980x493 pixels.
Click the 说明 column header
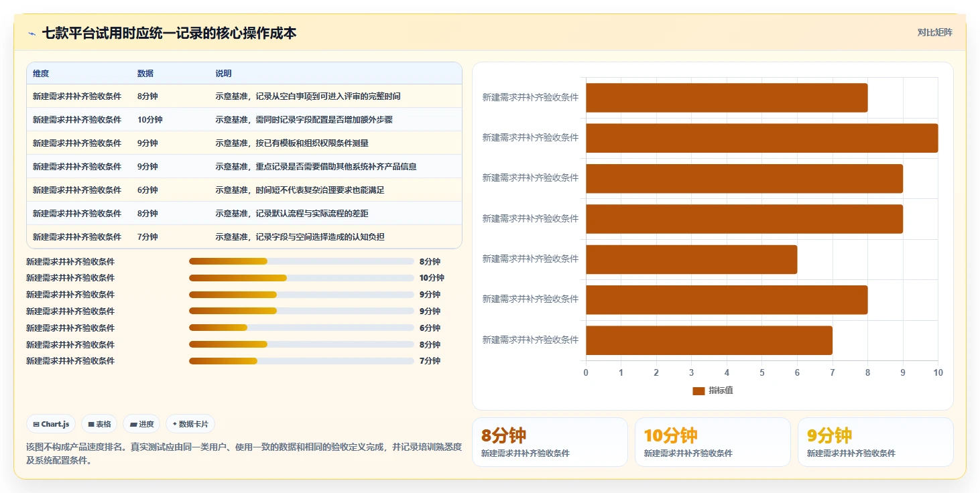[x=223, y=73]
